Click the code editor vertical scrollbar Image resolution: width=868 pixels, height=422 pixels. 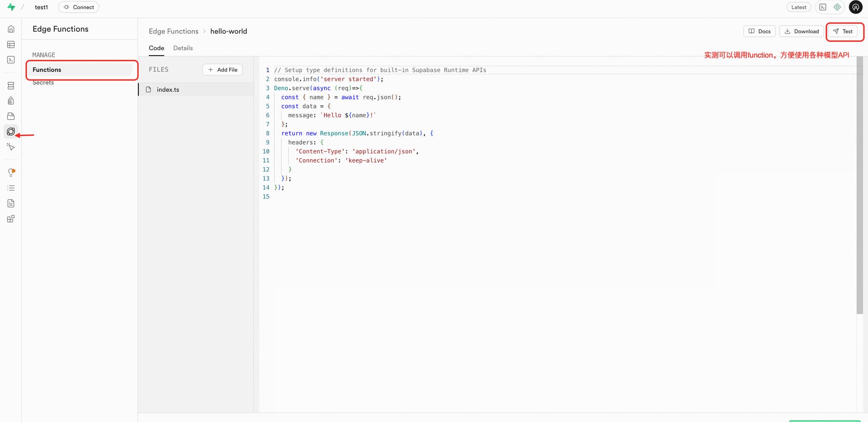coord(859,185)
